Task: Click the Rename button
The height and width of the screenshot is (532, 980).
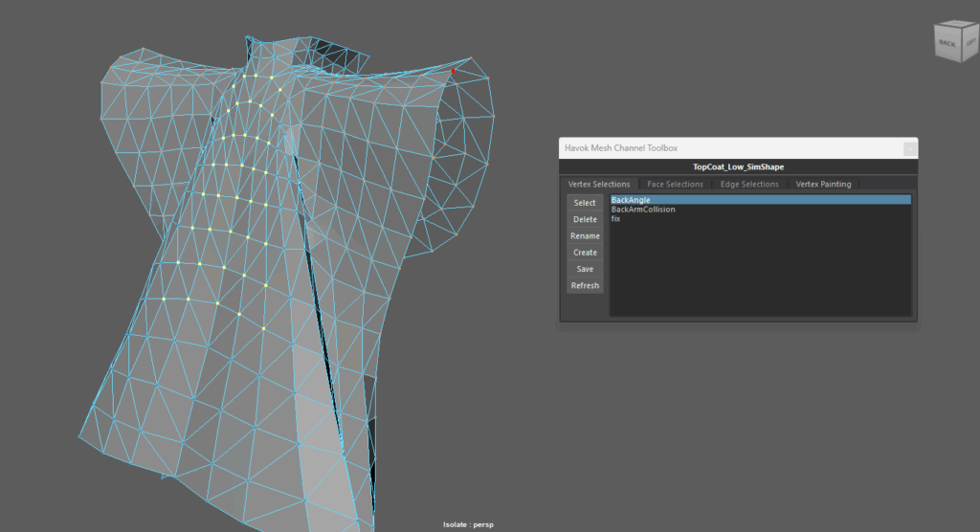Action: coord(585,236)
